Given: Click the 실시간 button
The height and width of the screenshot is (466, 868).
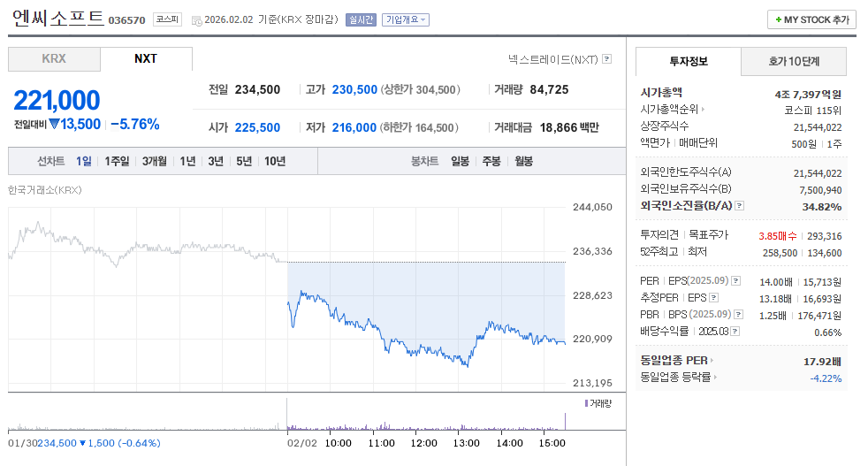Looking at the screenshot, I should 361,20.
